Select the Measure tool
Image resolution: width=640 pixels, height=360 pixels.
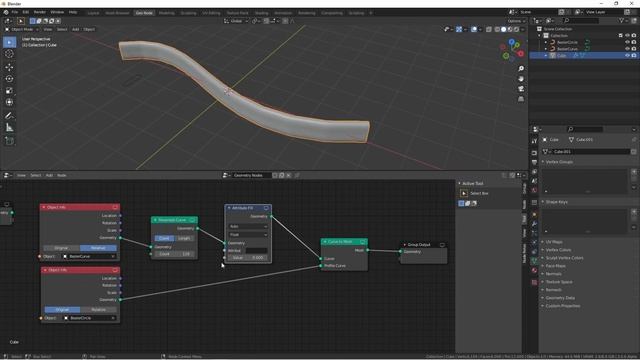tap(9, 128)
